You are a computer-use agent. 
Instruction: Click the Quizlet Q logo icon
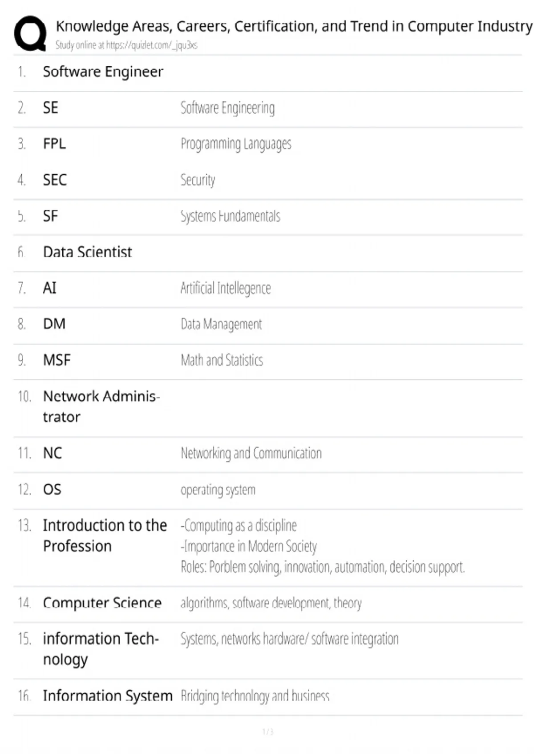pyautogui.click(x=30, y=34)
